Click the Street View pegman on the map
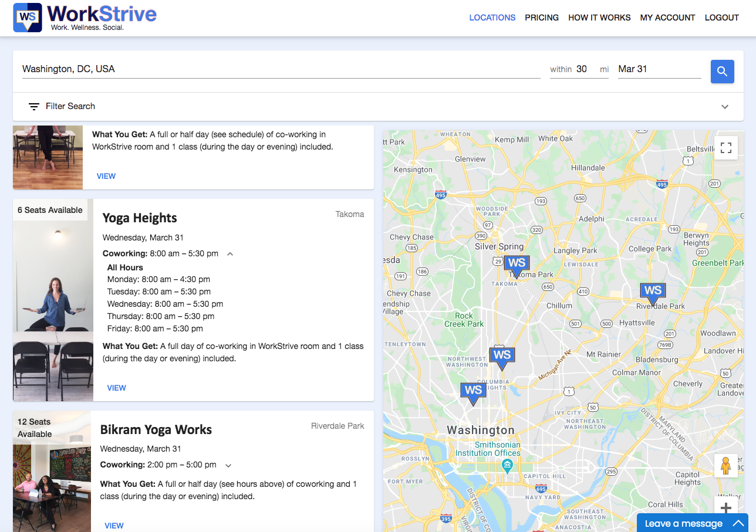 [726, 465]
